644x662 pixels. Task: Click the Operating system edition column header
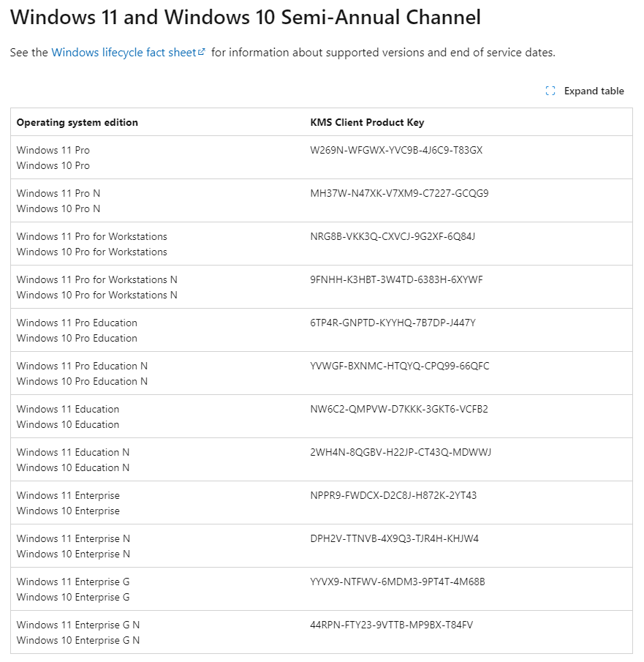coord(77,122)
